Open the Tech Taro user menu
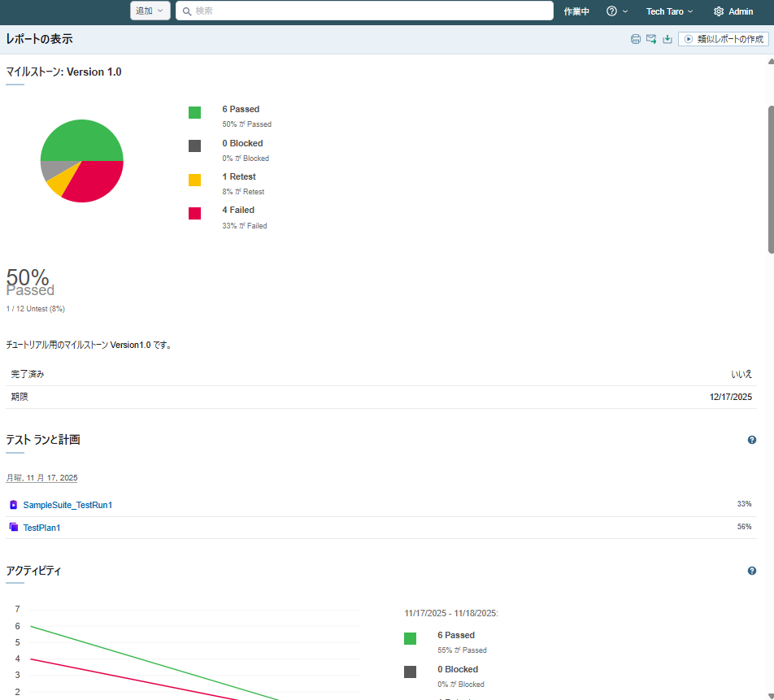Screen dimensions: 774x700 (669, 11)
